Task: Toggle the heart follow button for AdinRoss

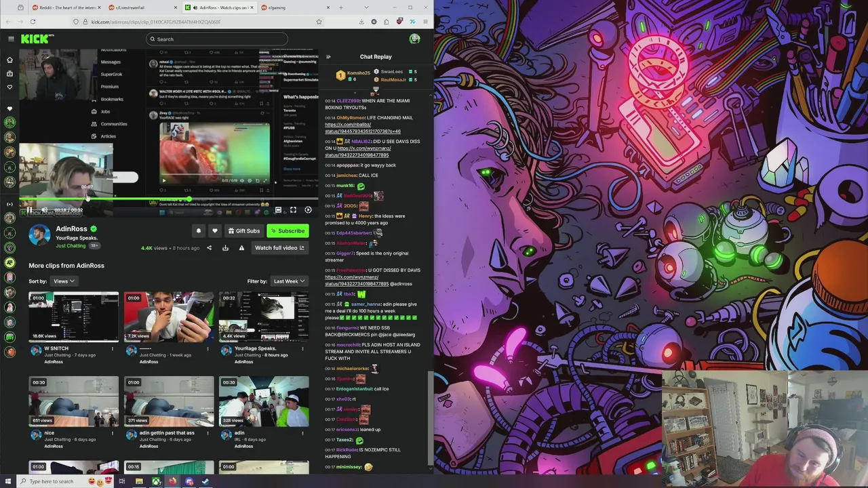Action: point(215,231)
